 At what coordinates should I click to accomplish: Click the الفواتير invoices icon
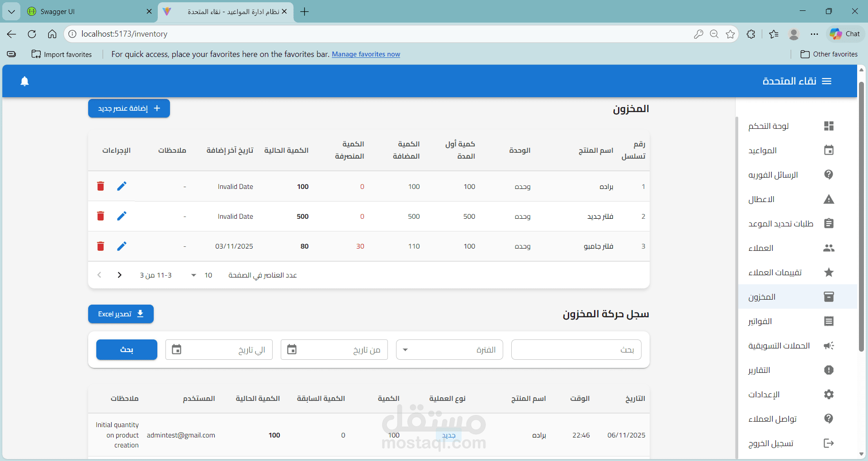coord(829,321)
